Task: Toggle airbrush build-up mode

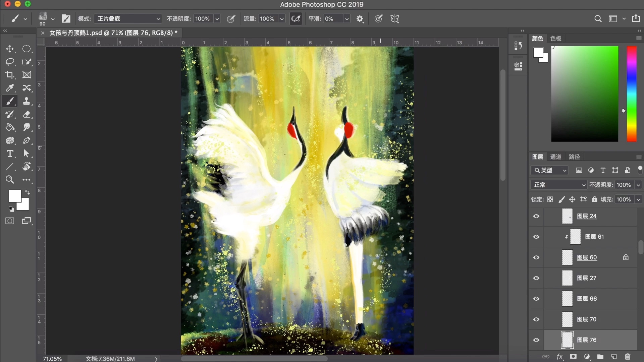Action: pos(296,19)
